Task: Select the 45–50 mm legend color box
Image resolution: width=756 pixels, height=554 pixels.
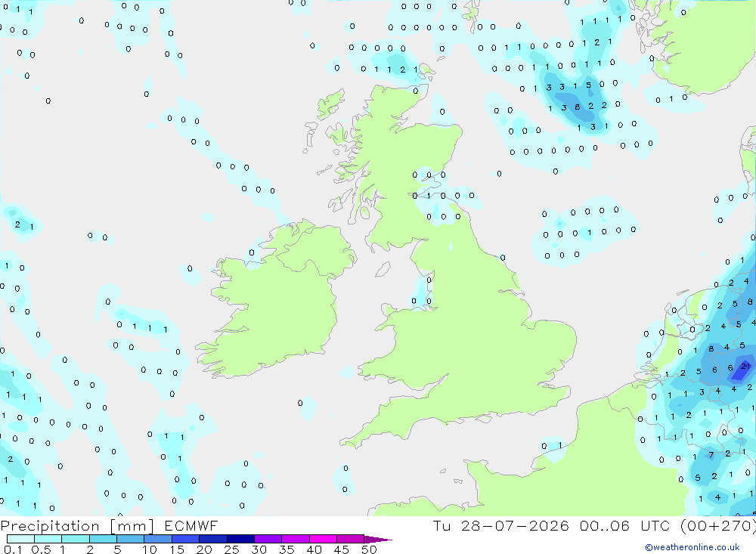Action: click(x=350, y=539)
